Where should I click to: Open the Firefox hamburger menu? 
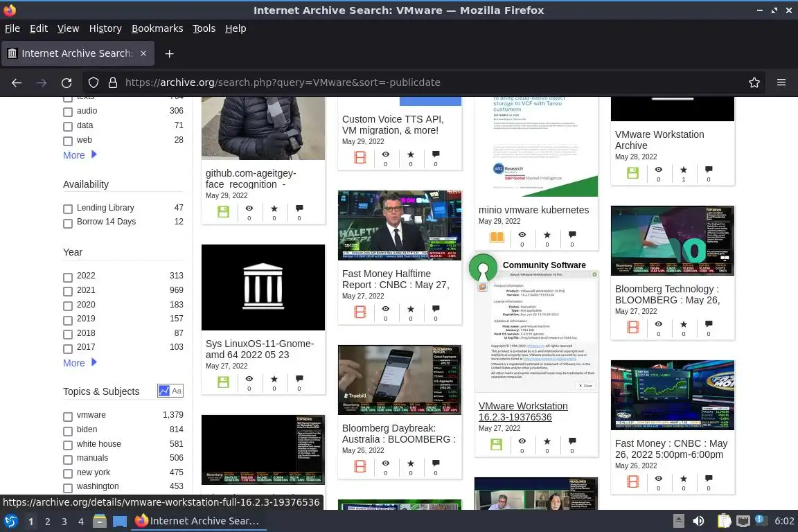[781, 82]
